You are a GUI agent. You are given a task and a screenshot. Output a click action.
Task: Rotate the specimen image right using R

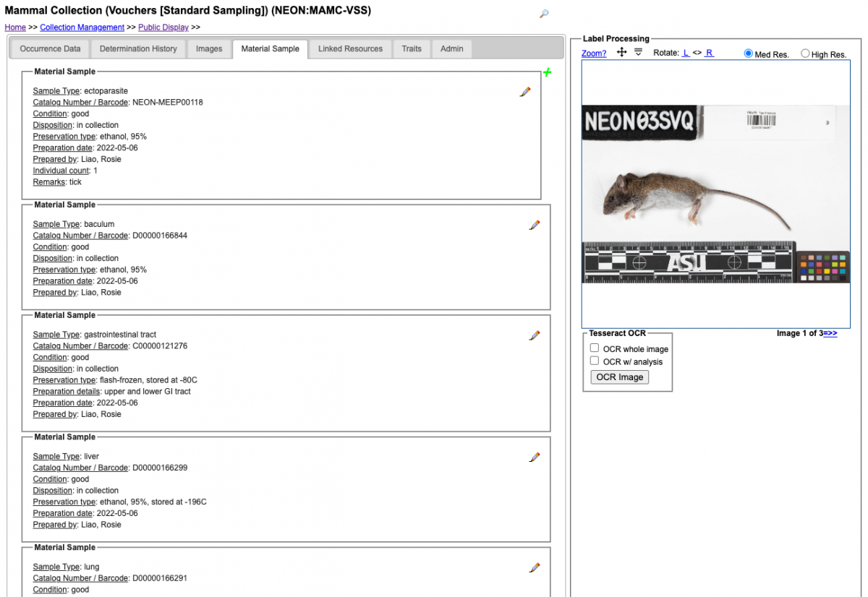point(710,53)
